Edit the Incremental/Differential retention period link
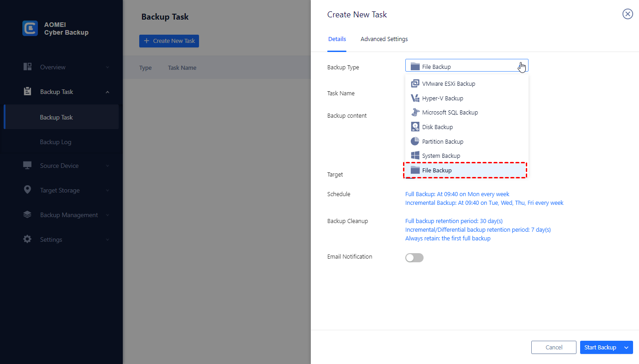This screenshot has height=364, width=639. point(478,230)
